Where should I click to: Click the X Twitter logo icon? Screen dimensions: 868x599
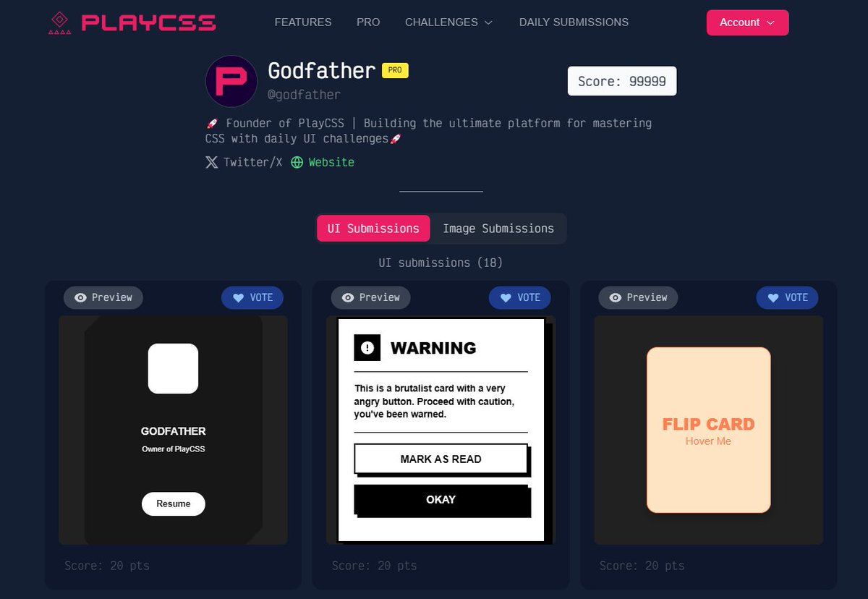pos(211,162)
